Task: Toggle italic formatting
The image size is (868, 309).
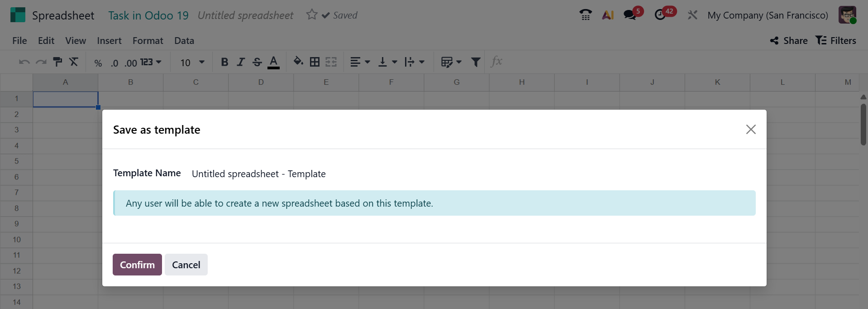Action: click(241, 62)
